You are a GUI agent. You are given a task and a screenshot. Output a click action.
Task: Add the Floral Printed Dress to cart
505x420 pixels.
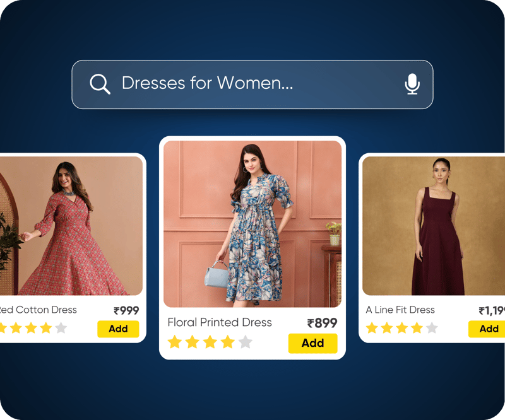pyautogui.click(x=312, y=343)
